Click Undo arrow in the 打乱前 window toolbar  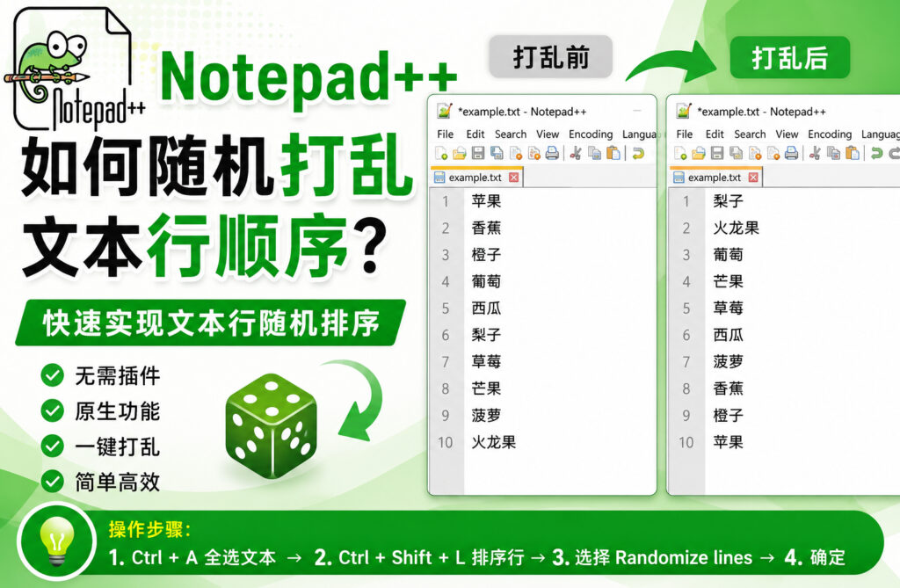point(638,153)
